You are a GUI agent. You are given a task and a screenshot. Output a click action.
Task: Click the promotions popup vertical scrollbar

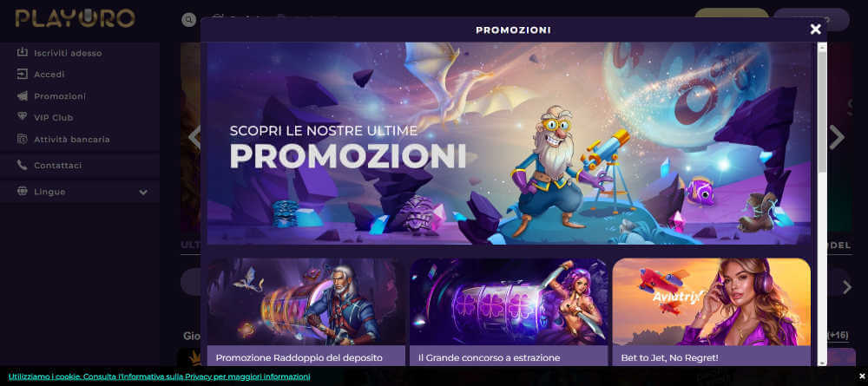coord(822,205)
